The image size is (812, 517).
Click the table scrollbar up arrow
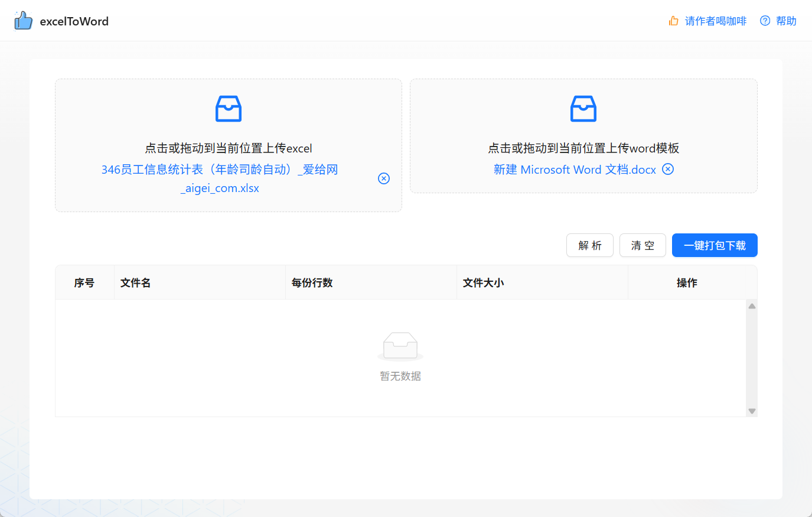pyautogui.click(x=751, y=305)
